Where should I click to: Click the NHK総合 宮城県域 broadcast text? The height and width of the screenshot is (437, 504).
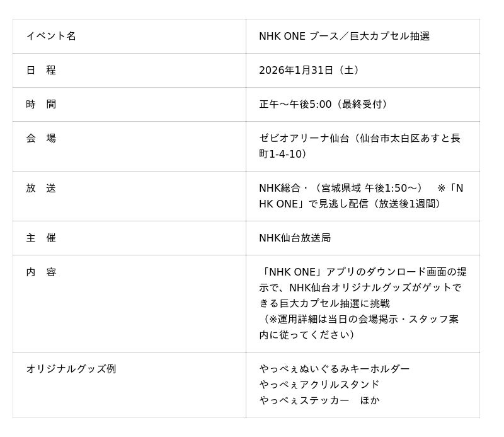pyautogui.click(x=340, y=188)
